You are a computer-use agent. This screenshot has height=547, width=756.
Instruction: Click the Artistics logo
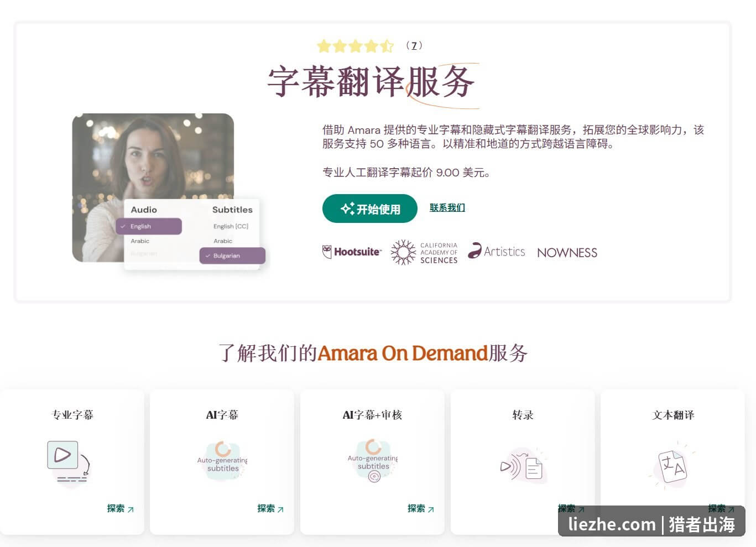click(x=496, y=251)
